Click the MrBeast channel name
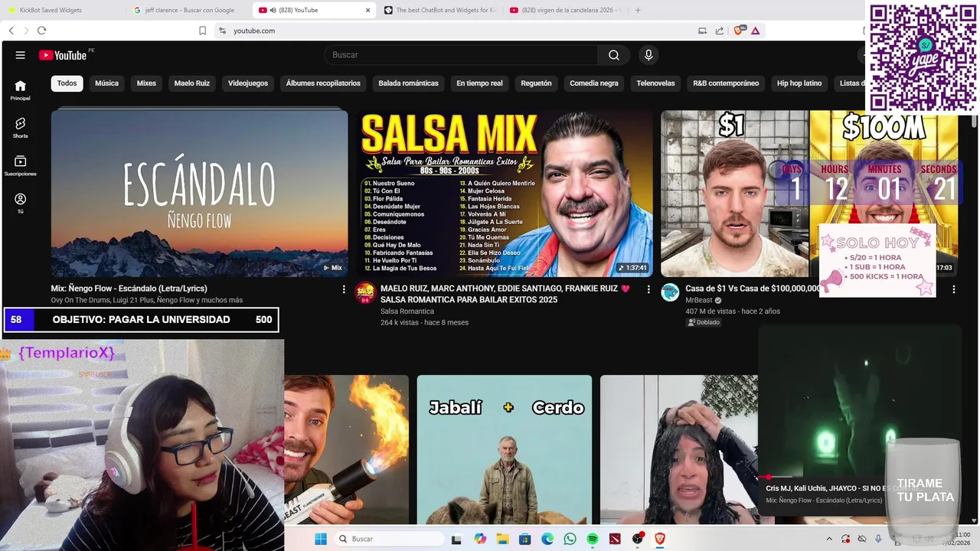 click(x=699, y=301)
